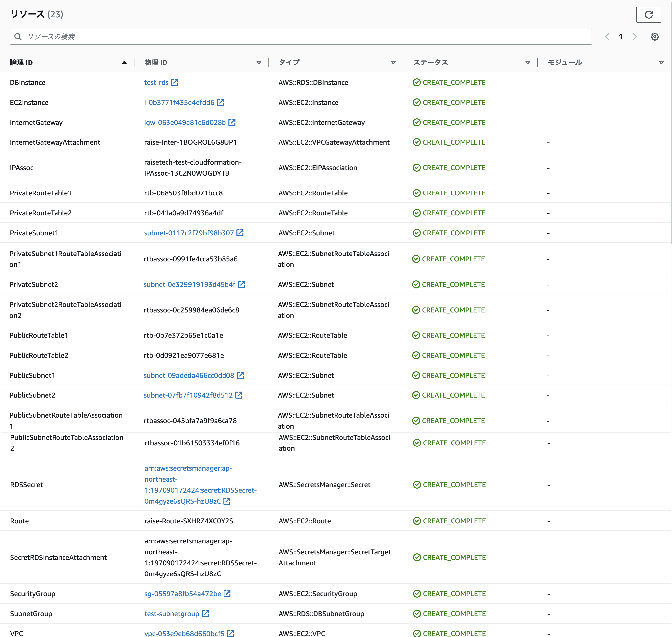Open the table preferences gear icon
The image size is (672, 637).
(655, 36)
